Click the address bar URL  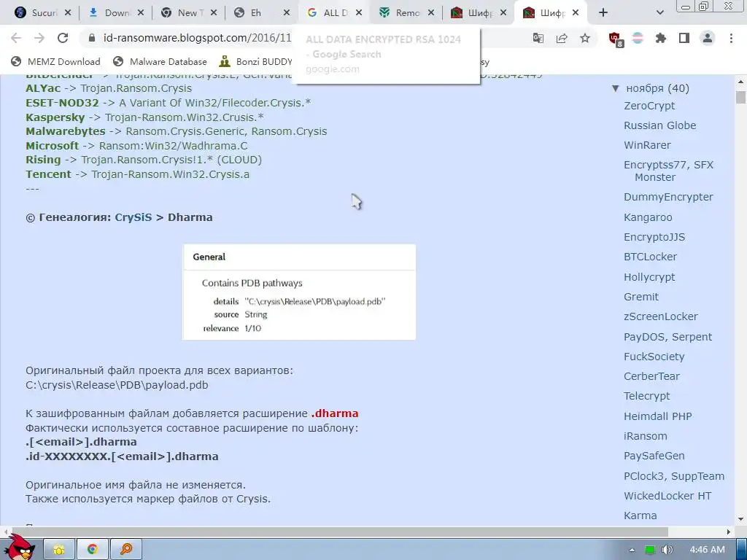[x=197, y=38]
